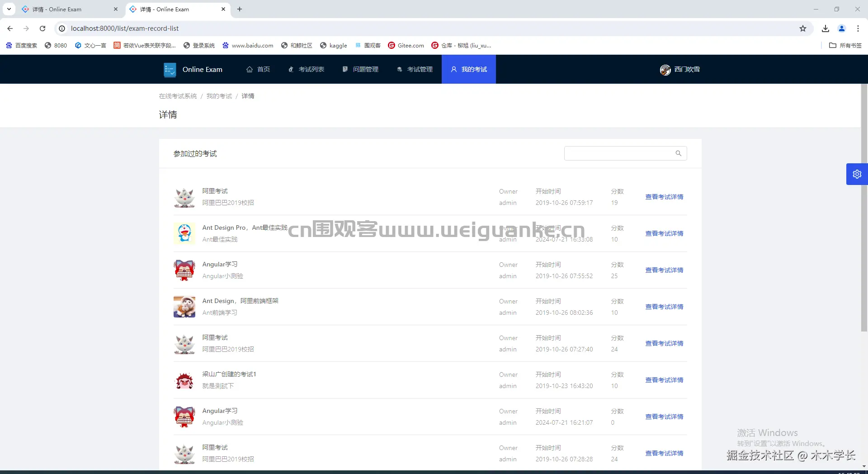
Task: Open the 仓库 - 柳旭 bookmark
Action: (461, 45)
